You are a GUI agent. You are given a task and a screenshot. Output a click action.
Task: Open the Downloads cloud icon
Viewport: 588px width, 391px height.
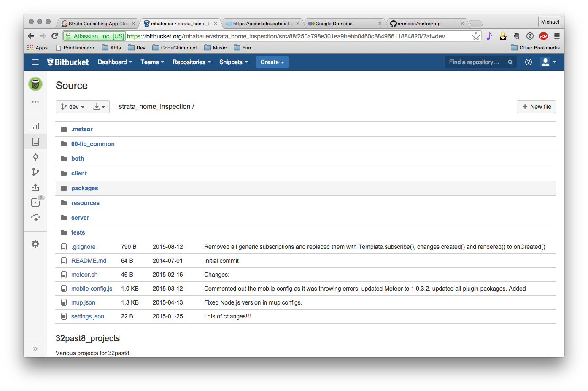click(x=35, y=217)
